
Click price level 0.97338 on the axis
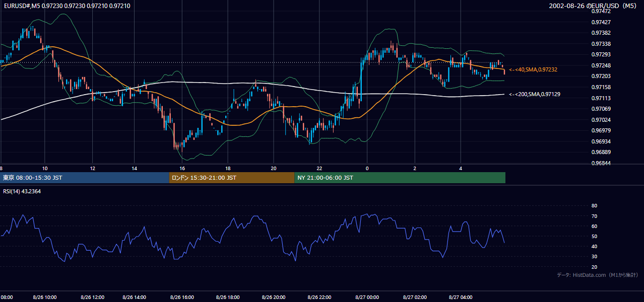tap(601, 44)
